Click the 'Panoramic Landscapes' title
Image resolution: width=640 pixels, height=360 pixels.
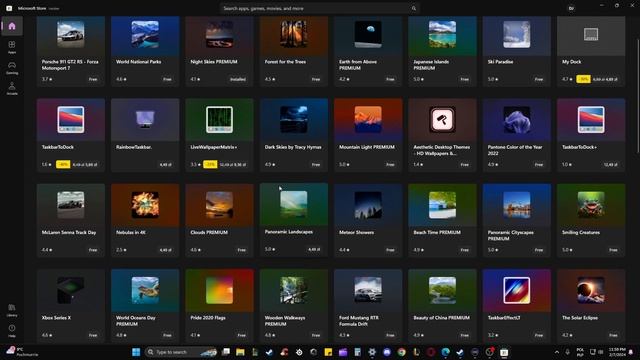289,232
